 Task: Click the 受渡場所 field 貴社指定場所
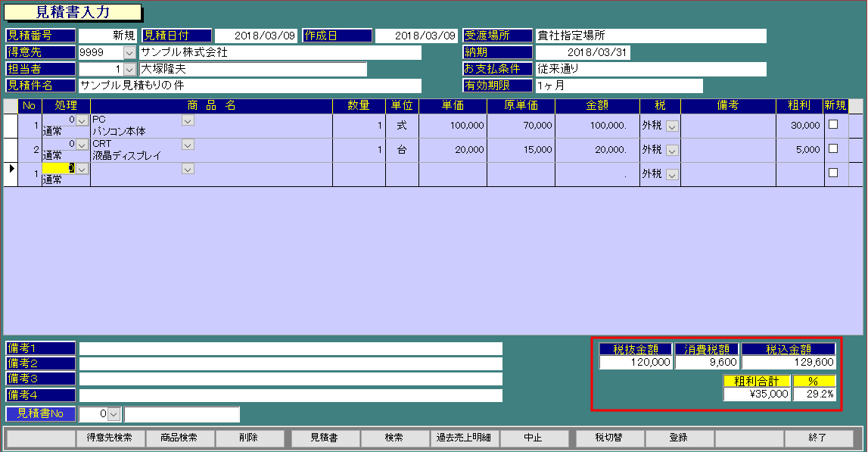tap(651, 36)
